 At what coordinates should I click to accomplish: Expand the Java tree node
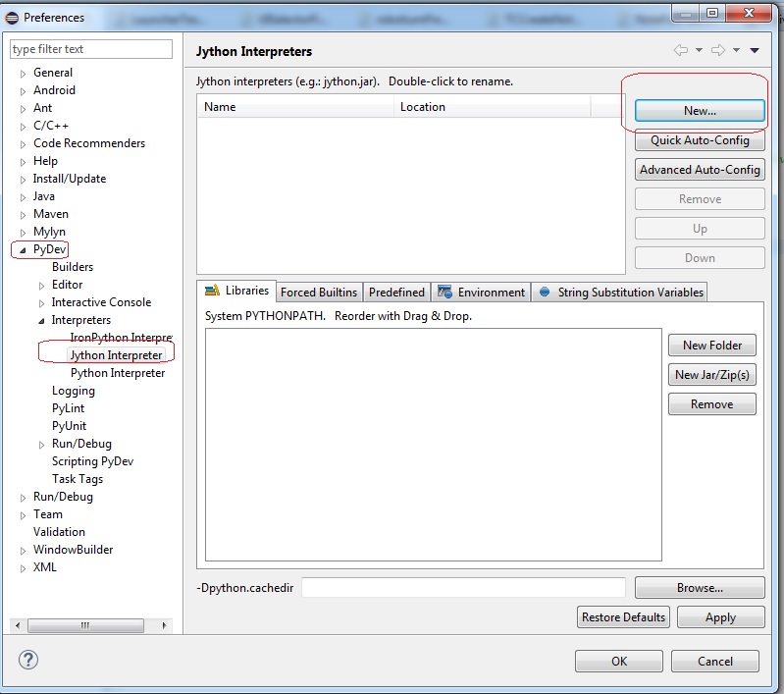coord(23,197)
